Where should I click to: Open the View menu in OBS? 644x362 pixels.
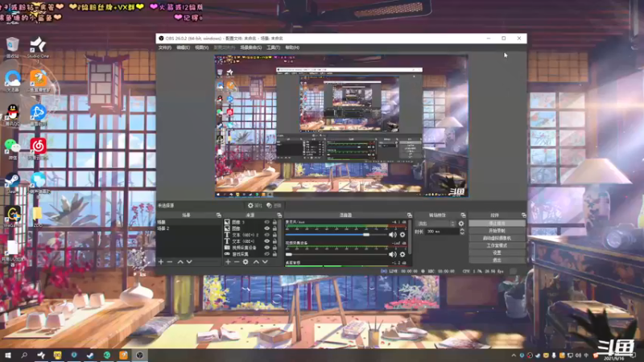pos(202,47)
